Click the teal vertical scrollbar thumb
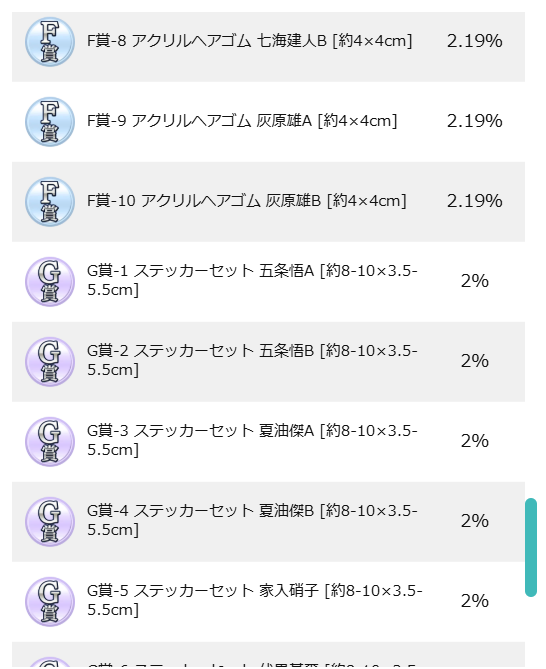546x669 pixels. coord(531,547)
